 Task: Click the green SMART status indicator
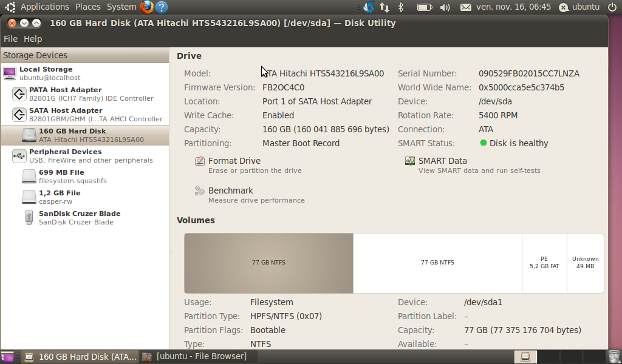[483, 143]
